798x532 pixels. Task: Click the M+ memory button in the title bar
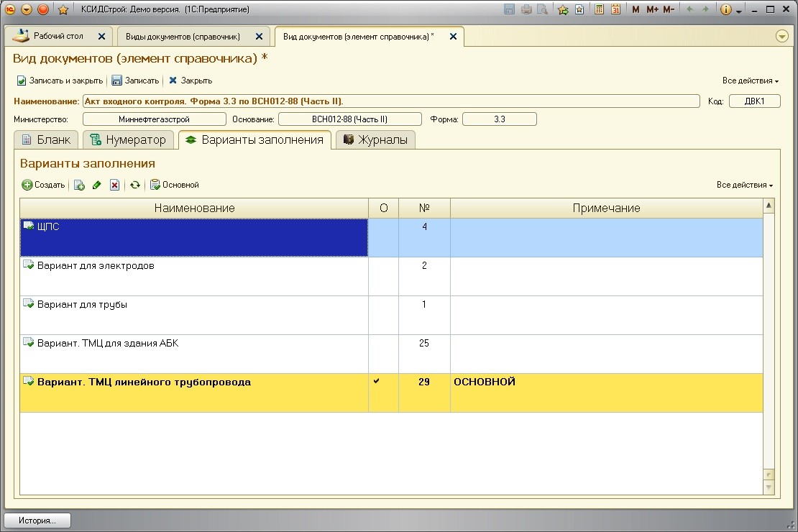click(652, 9)
